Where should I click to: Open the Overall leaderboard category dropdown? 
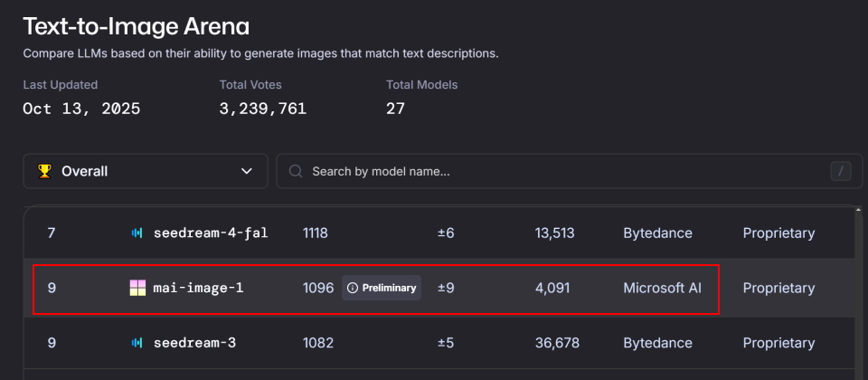(x=145, y=171)
